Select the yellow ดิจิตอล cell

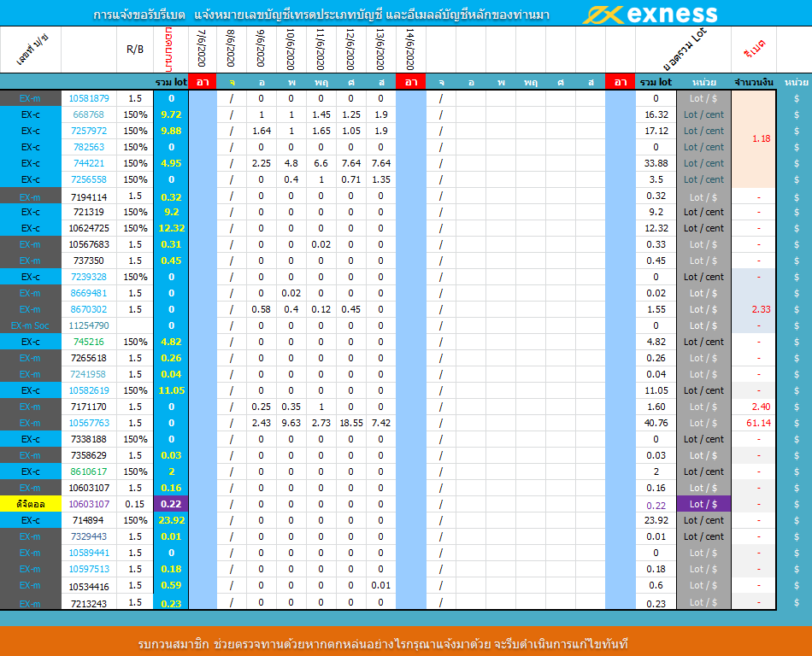(31, 504)
